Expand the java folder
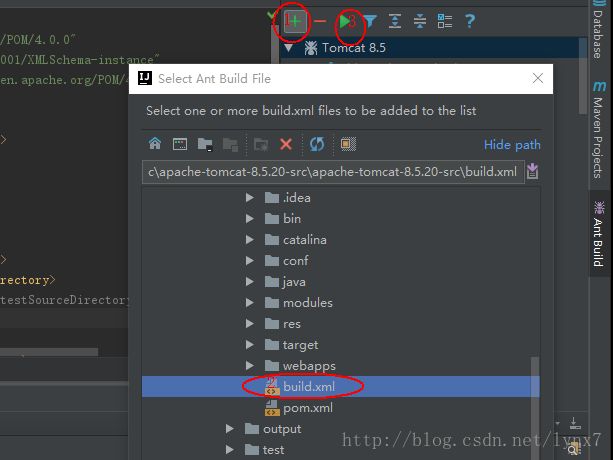The width and height of the screenshot is (613, 460). (x=249, y=282)
